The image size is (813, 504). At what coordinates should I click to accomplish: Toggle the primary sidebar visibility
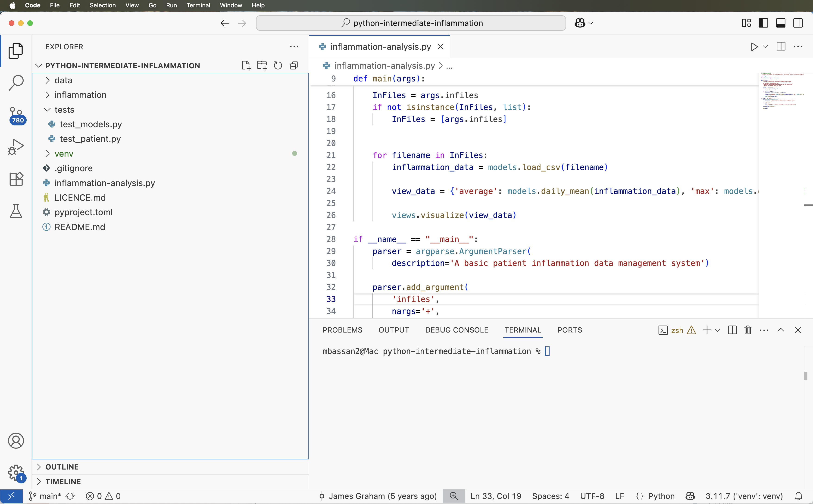tap(763, 23)
